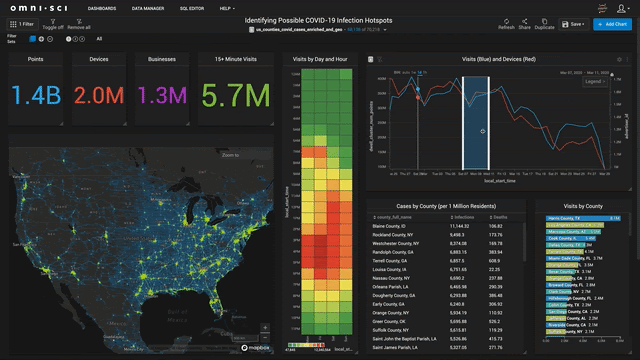This screenshot has height=360, width=640.
Task: Set line chart bin to 1d
Action: point(419,73)
